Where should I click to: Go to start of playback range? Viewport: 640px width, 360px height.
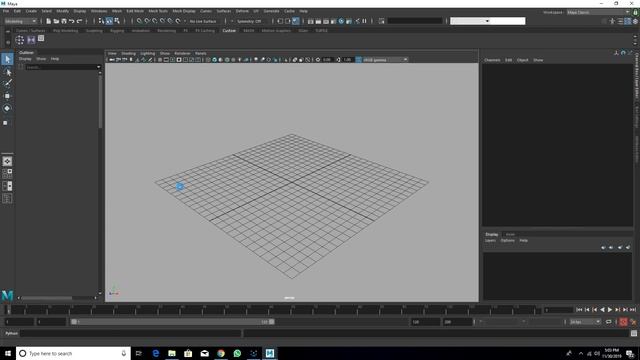[x=579, y=310]
